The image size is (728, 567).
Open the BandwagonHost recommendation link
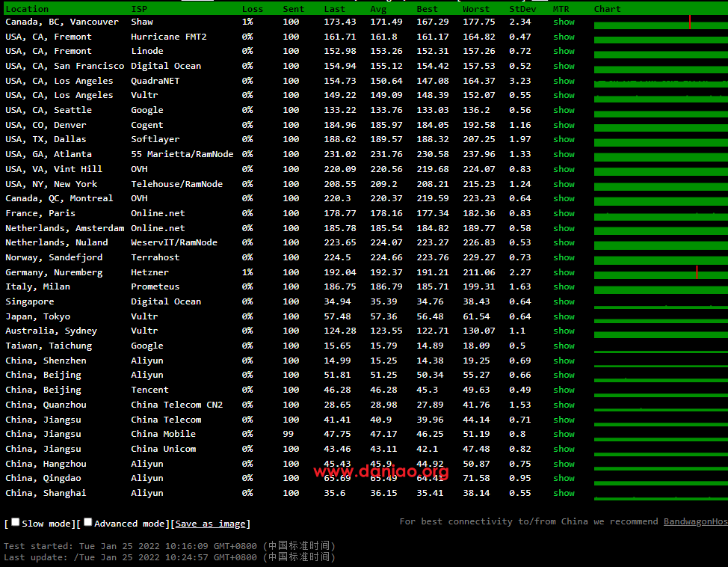tap(696, 521)
